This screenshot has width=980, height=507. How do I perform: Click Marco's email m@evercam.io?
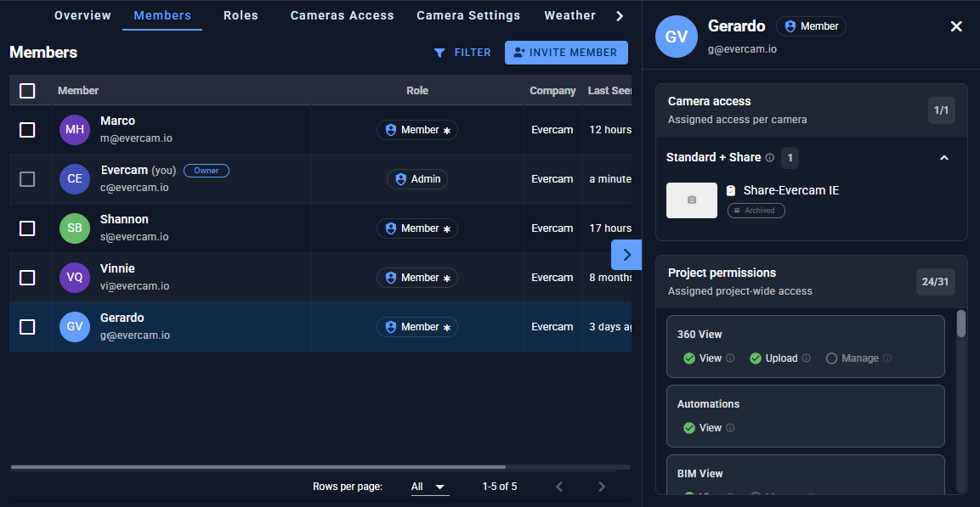[136, 138]
